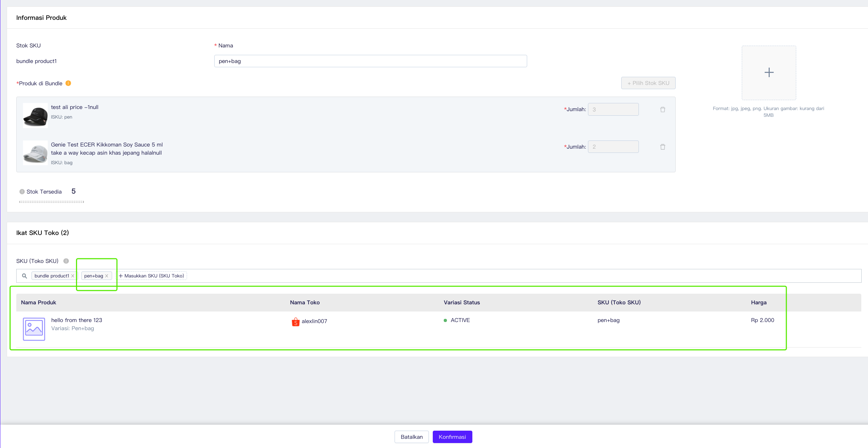Click the white cap product thumbnail
This screenshot has width=868, height=448.
click(x=35, y=153)
